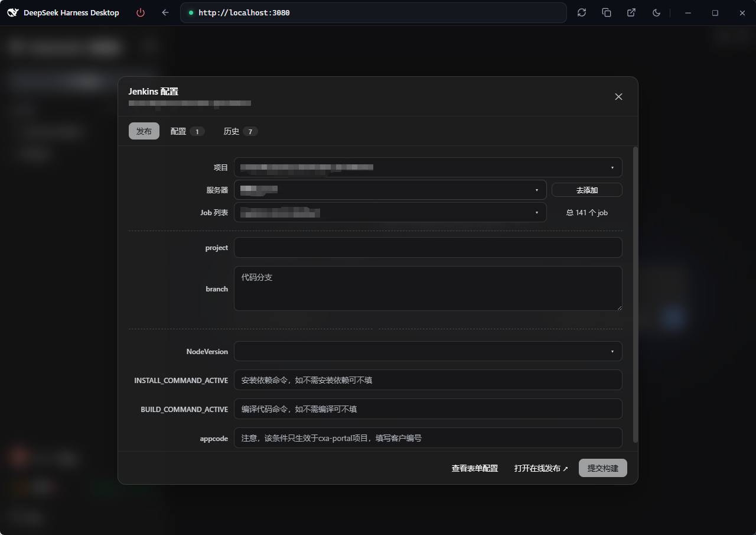756x535 pixels.
Task: Click the 总 141 个 job text
Action: [587, 212]
